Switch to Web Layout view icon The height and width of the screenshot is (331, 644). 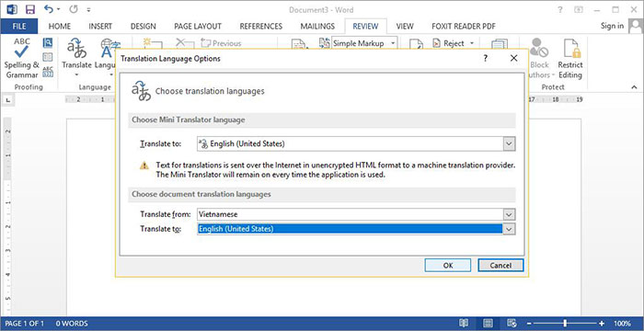pyautogui.click(x=512, y=324)
